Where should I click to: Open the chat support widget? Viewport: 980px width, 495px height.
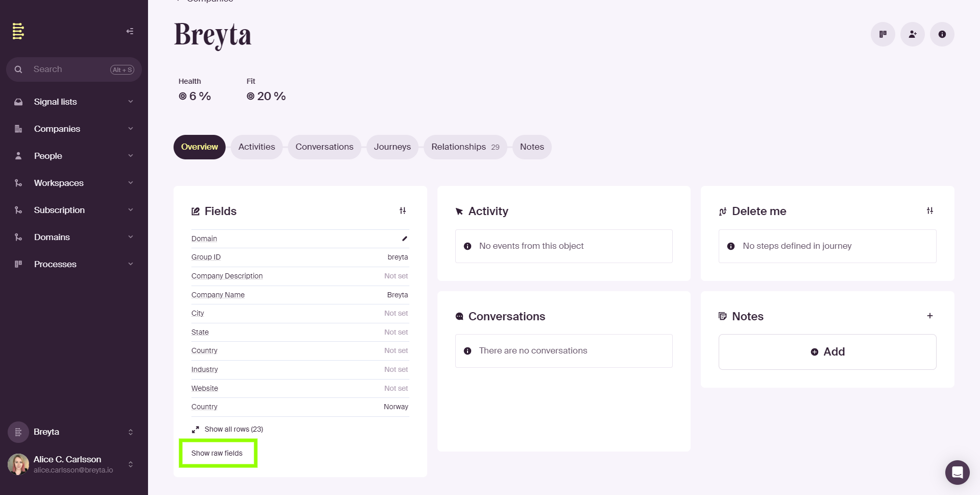click(958, 473)
